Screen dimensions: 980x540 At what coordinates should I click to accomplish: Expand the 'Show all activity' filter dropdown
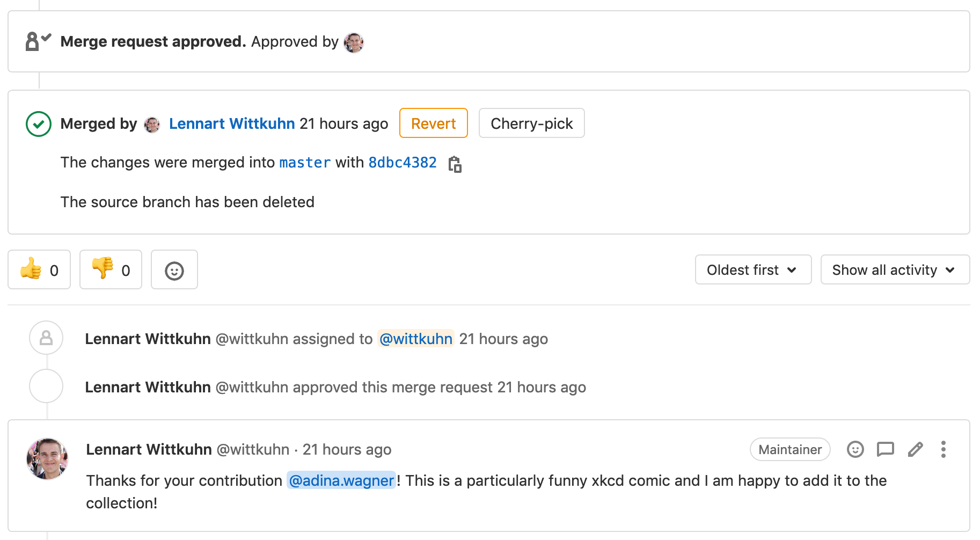tap(894, 269)
